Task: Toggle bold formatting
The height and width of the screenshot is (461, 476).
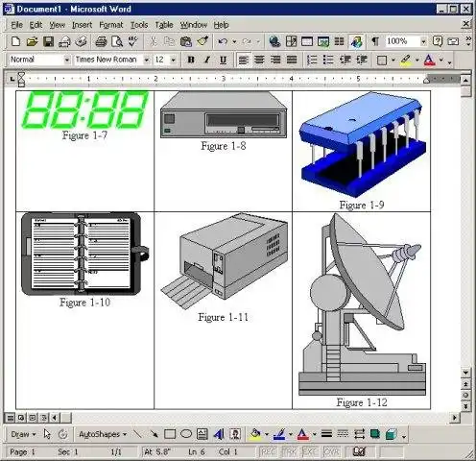Action: (191, 60)
